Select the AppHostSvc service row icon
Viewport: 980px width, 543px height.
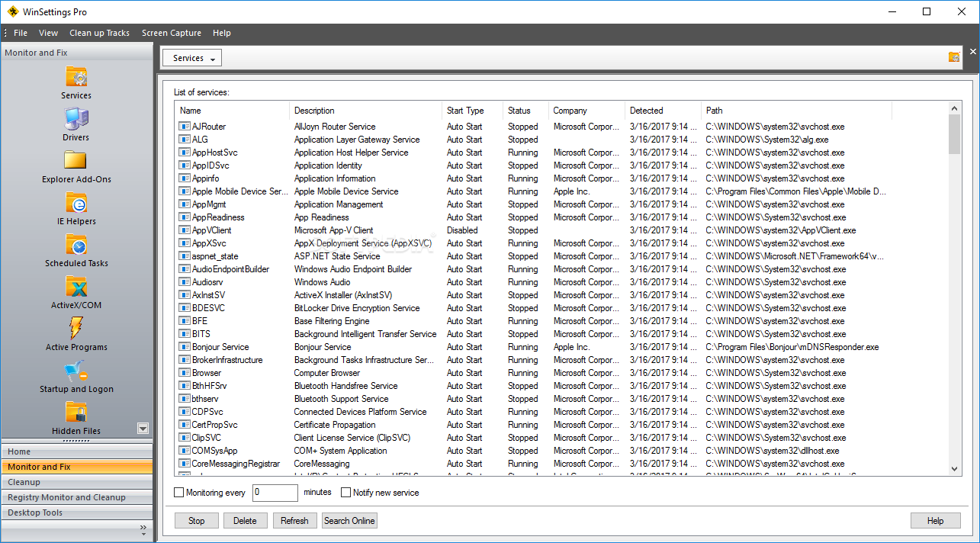point(185,153)
